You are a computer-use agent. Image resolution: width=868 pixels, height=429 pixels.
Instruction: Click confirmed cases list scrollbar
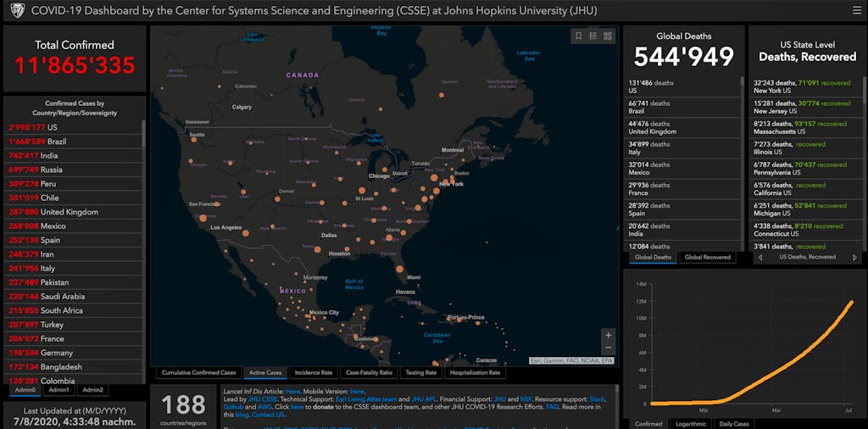pyautogui.click(x=144, y=133)
